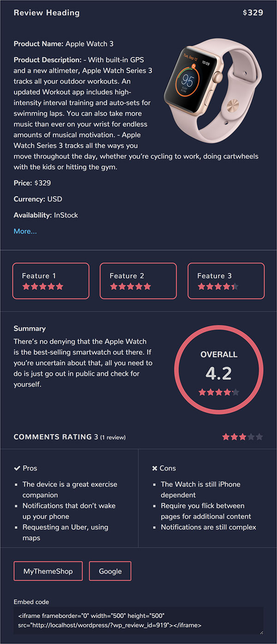The image size is (277, 644).
Task: Click the Comments Rating heading
Action: pos(53,437)
